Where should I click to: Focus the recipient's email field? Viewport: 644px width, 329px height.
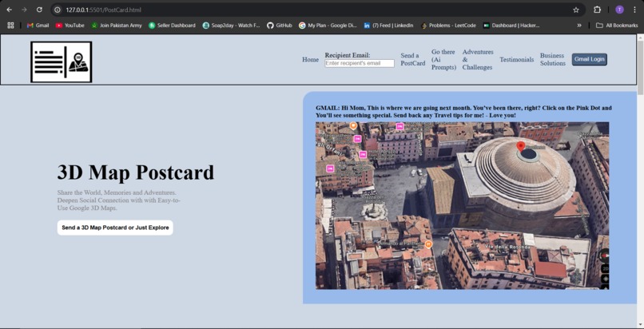(360, 64)
